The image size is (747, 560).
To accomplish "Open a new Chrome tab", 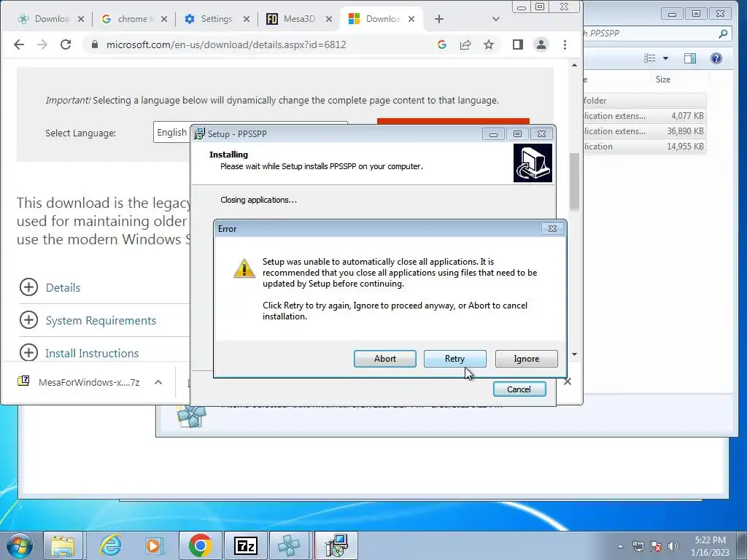I will (438, 19).
